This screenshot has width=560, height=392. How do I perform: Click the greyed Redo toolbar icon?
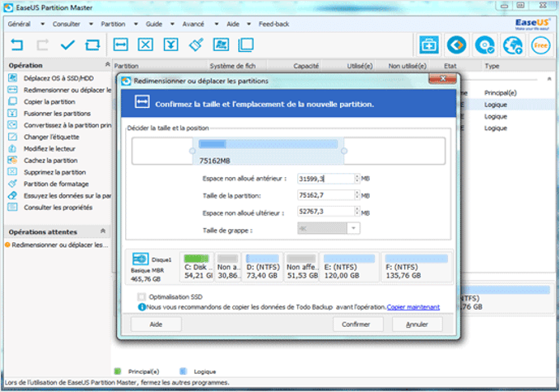point(43,45)
